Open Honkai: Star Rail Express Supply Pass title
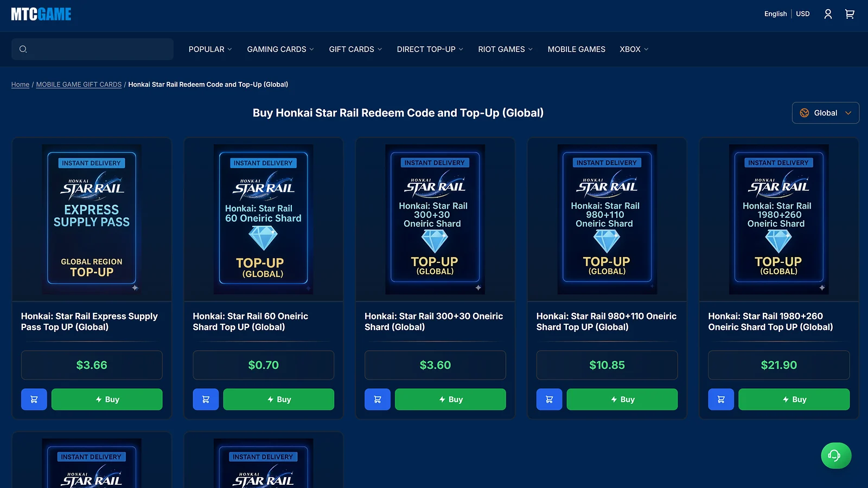 point(90,322)
